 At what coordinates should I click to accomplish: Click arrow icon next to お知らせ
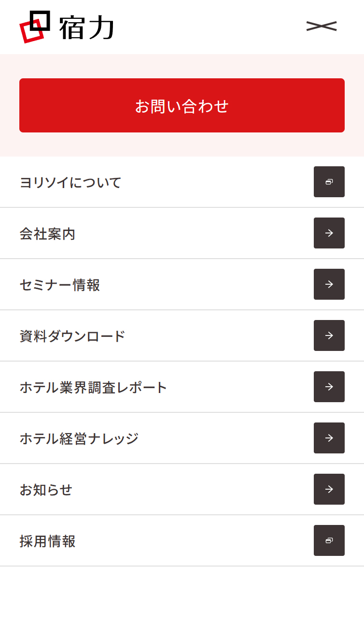(x=329, y=489)
